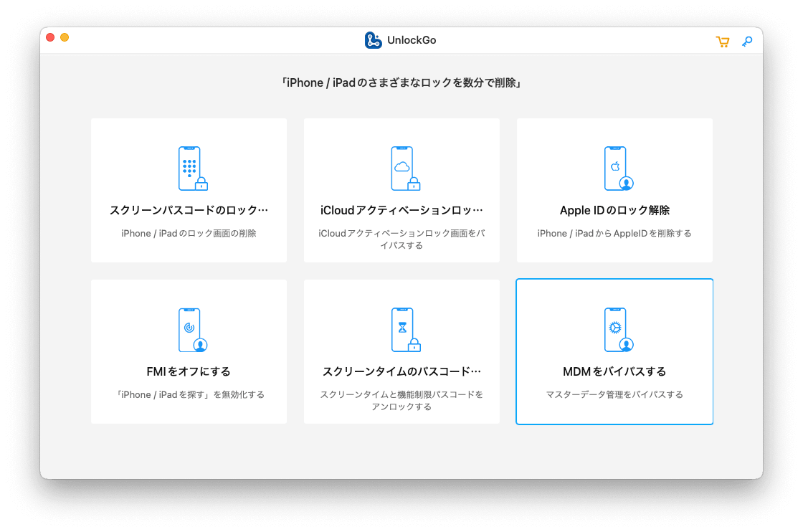Click text「iPhone / iPadを探す」を無効化する

[x=189, y=395]
